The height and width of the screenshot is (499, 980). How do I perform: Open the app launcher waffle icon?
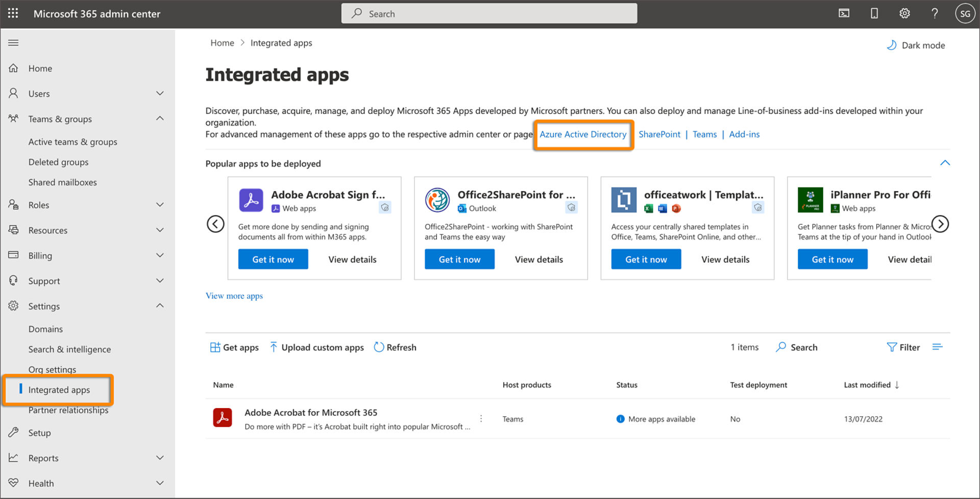point(13,13)
